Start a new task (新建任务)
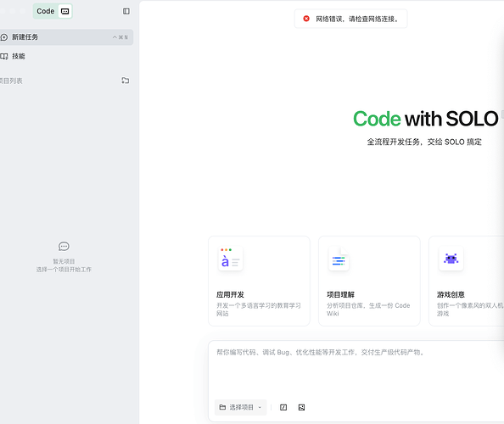Image resolution: width=504 pixels, height=424 pixels. pos(65,37)
